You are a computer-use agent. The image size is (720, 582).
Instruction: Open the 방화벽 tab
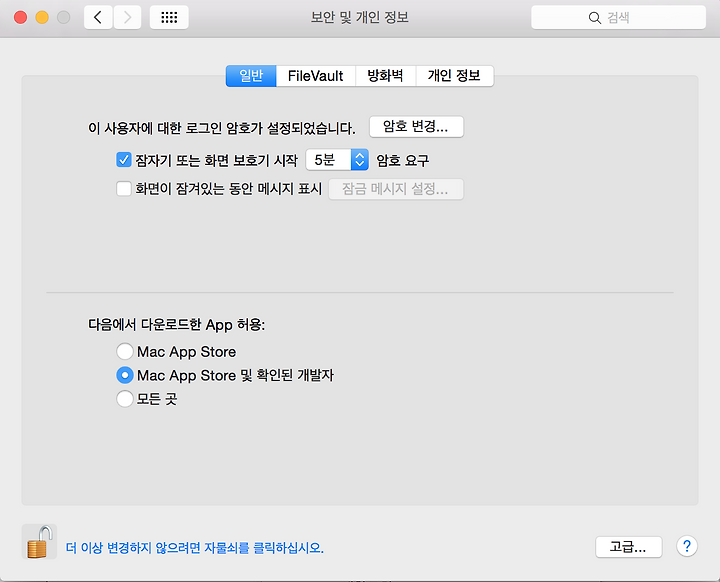click(385, 76)
